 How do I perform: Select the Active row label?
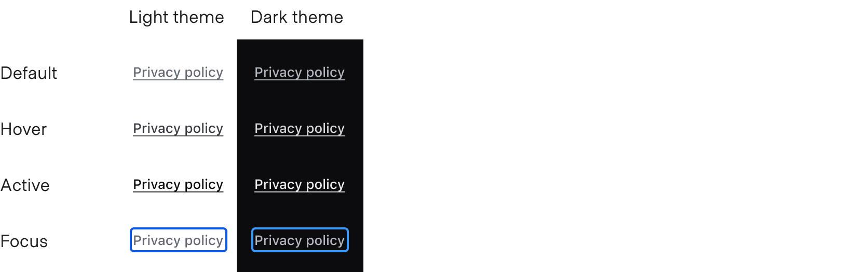(x=25, y=185)
